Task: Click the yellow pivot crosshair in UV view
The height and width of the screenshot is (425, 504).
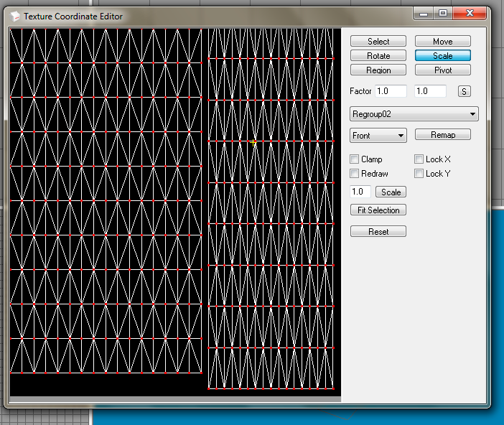Action: 253,142
